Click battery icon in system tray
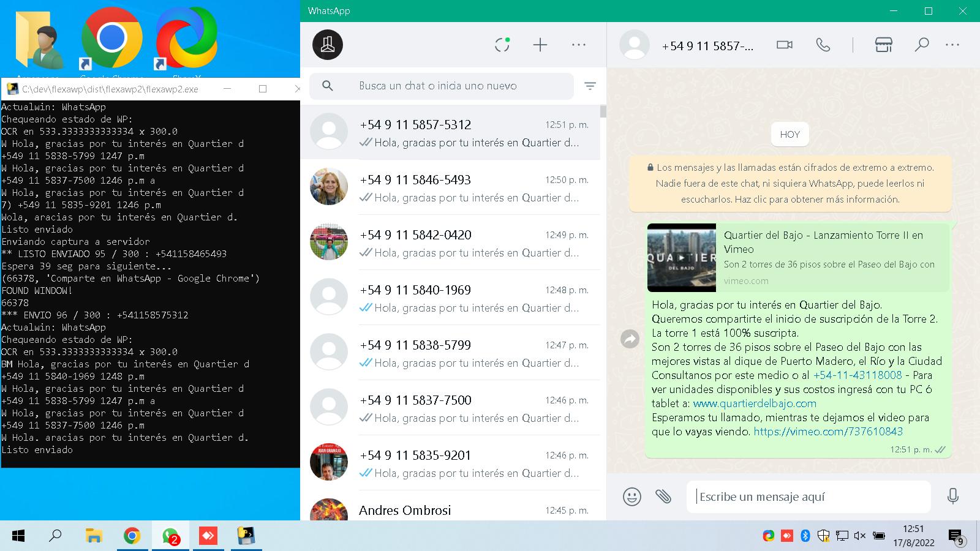The image size is (980, 551). pyautogui.click(x=878, y=536)
